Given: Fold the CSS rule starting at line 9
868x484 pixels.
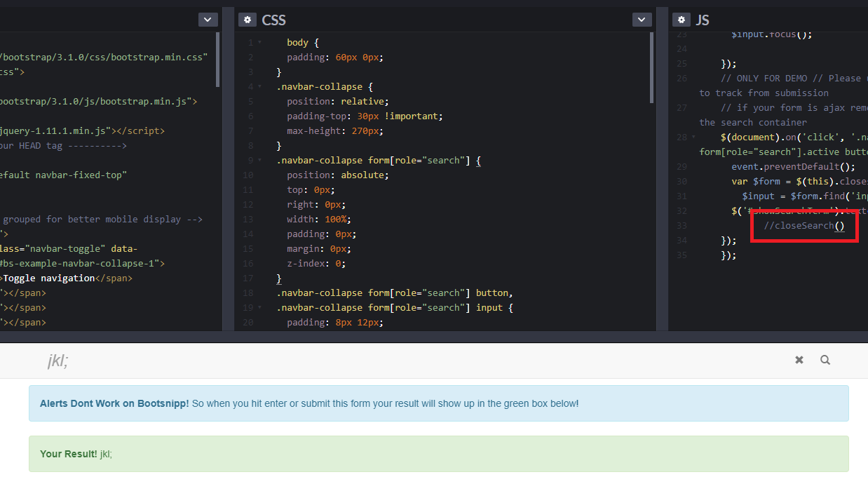Looking at the screenshot, I should pyautogui.click(x=259, y=161).
